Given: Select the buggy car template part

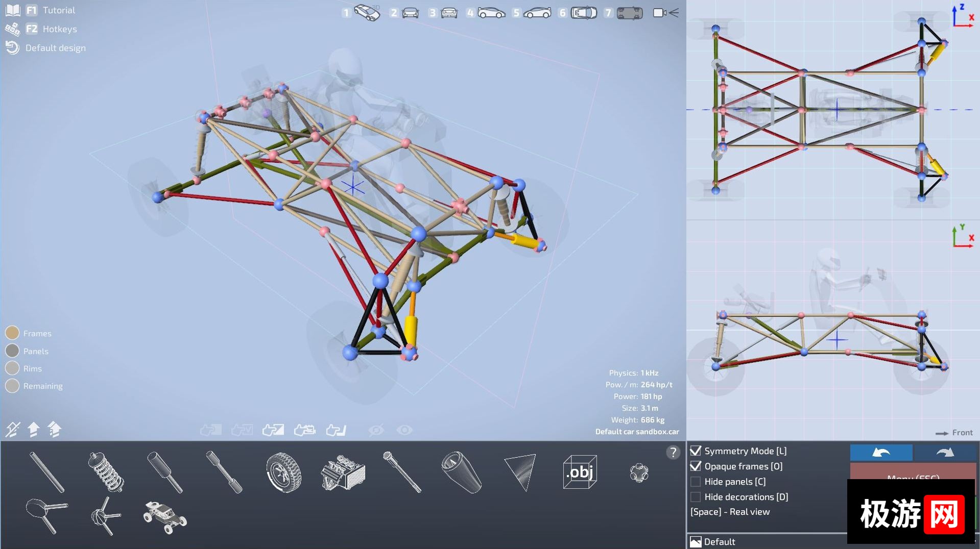Looking at the screenshot, I should 165,517.
